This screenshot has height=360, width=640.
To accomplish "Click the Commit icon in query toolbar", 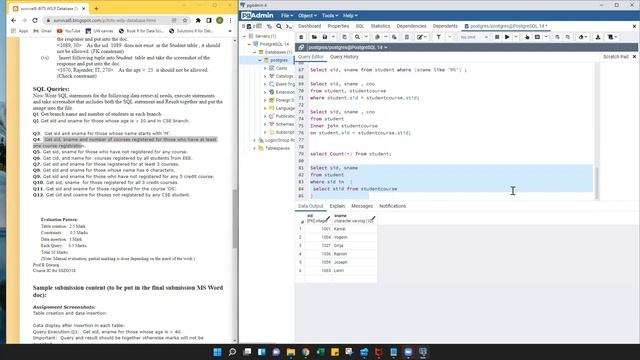I will tap(557, 37).
